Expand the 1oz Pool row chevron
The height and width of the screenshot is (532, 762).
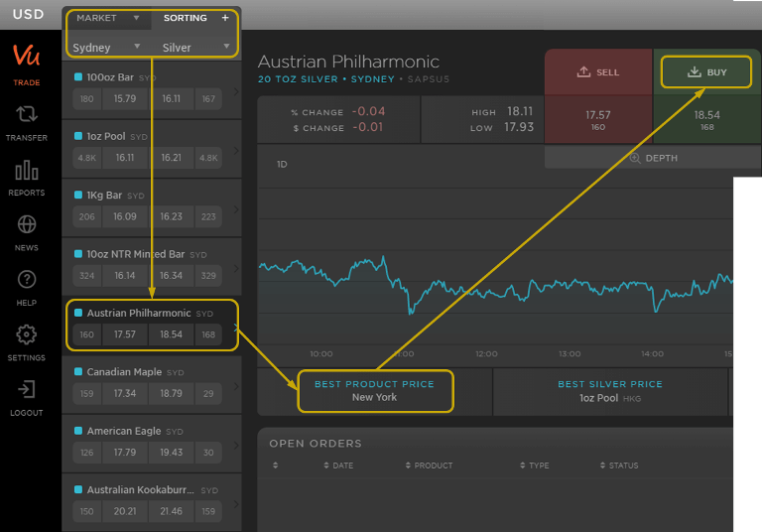236,150
